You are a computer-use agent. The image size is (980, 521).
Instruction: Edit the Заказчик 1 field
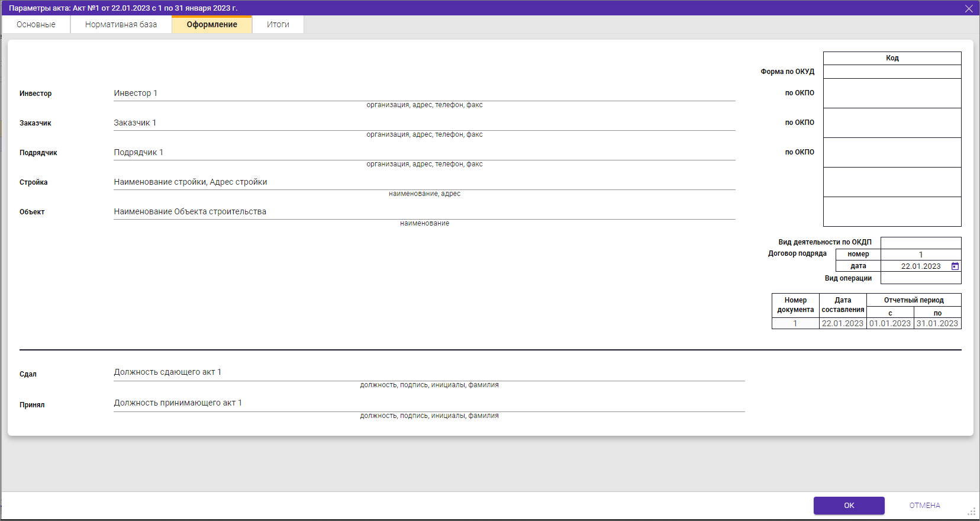click(x=424, y=123)
